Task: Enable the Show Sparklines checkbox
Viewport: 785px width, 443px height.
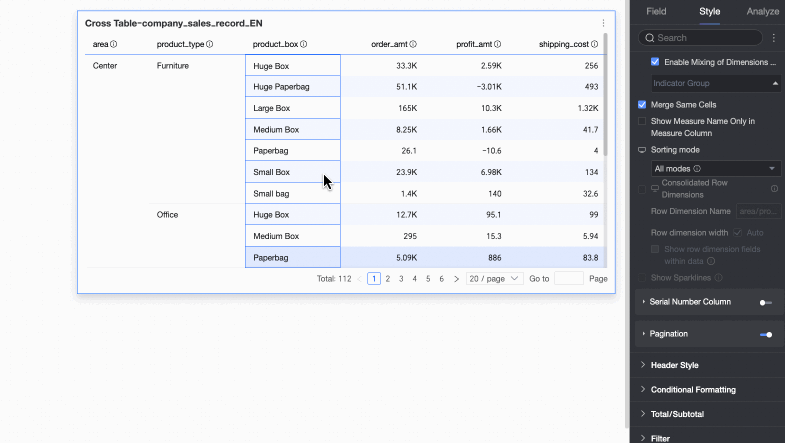Action: (x=642, y=277)
